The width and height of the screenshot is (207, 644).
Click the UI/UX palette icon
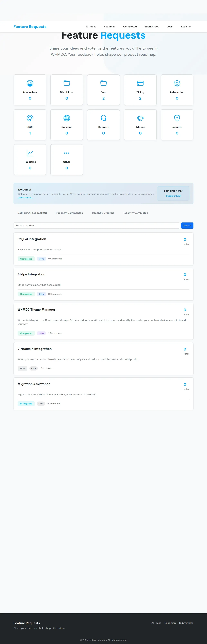30,118
